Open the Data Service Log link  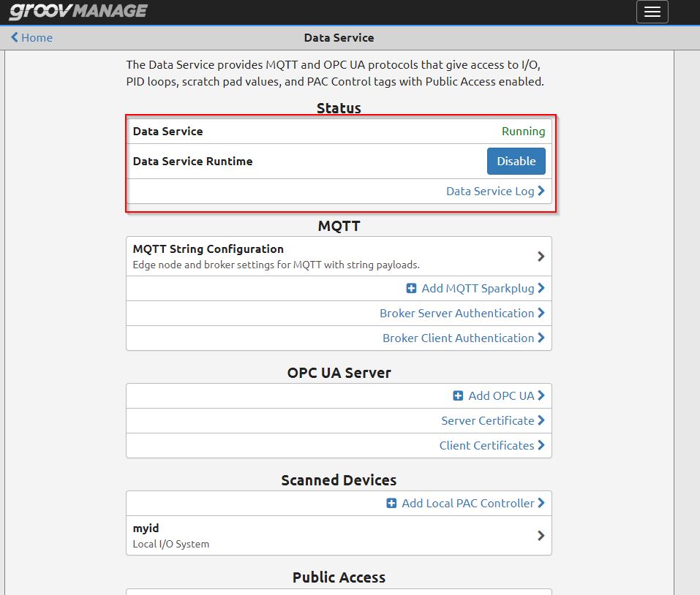pos(490,192)
